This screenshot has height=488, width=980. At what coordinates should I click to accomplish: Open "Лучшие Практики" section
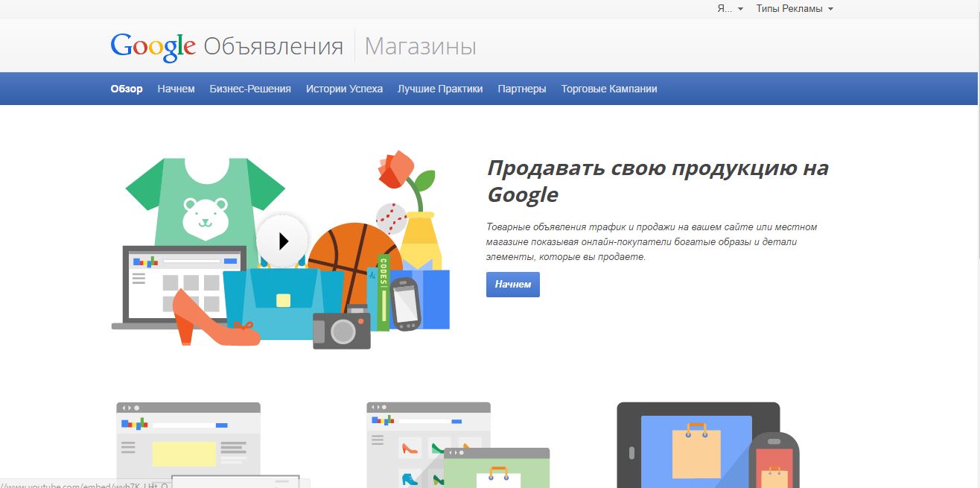[x=439, y=88]
